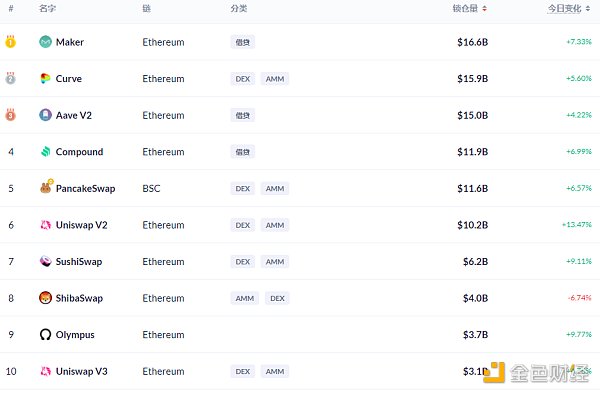Open the Uniswap V3 protocol name
Screen dimensions: 600x394
82,371
